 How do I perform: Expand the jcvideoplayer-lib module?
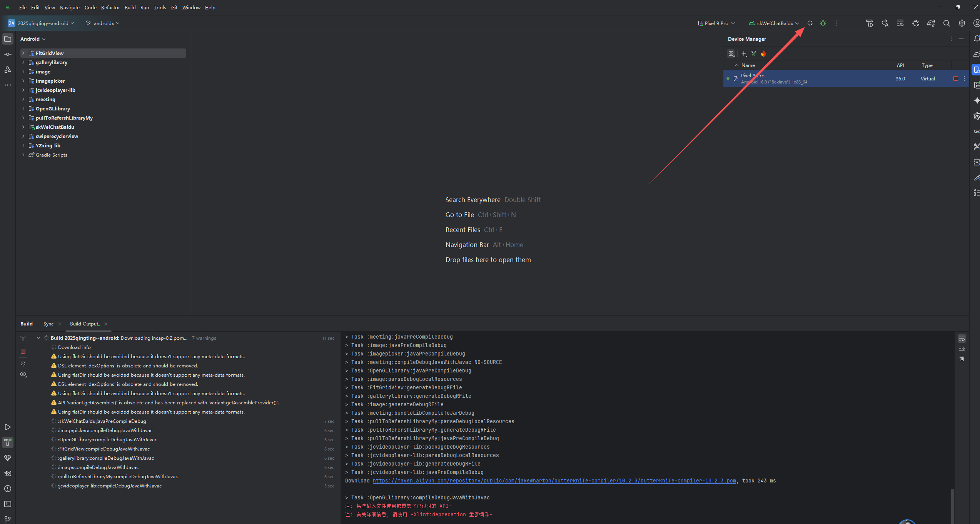click(x=23, y=90)
